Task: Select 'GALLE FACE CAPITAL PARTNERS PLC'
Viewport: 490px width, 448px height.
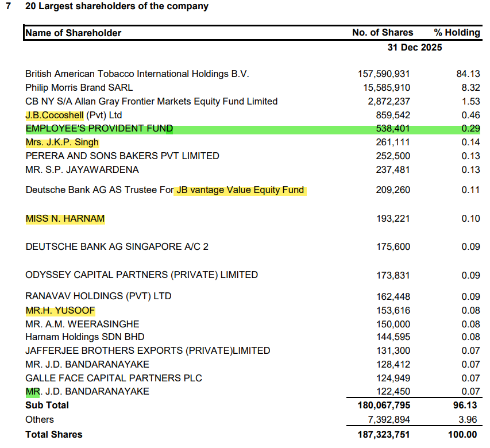Action: 113,378
